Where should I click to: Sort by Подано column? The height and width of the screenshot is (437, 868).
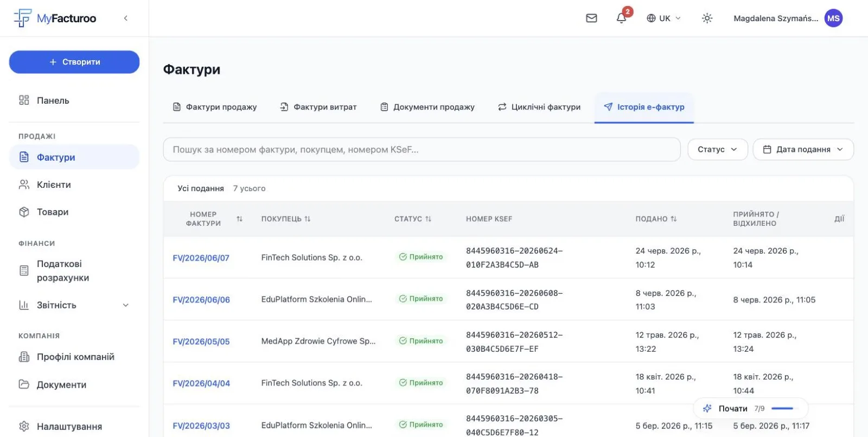656,219
